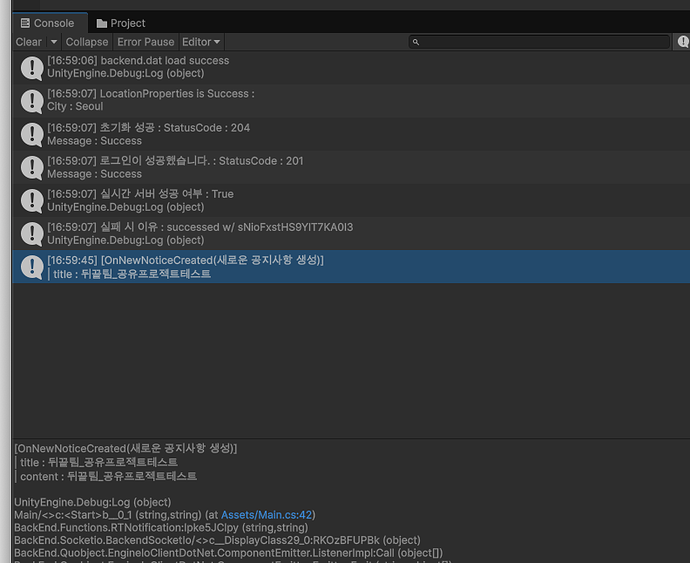Toggle the Collapse log option
This screenshot has height=563, width=690.
click(x=86, y=42)
